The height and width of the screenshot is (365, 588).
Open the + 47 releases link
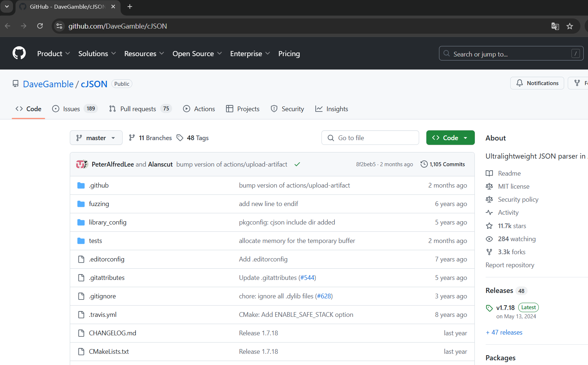click(504, 332)
